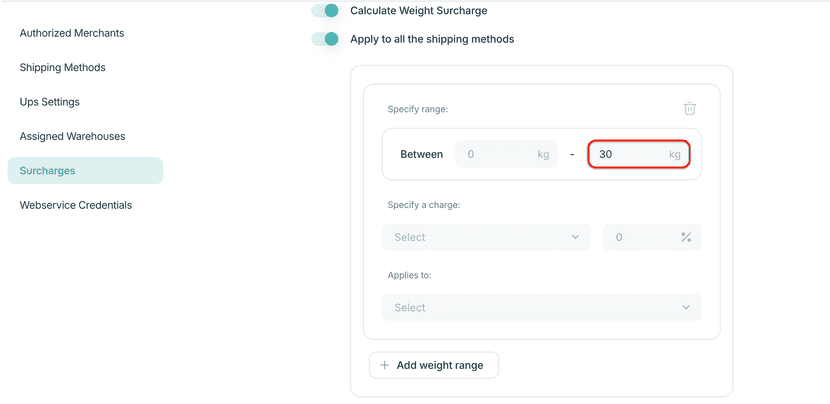The image size is (830, 404).
Task: Click the charge amount input field
Action: coord(640,237)
